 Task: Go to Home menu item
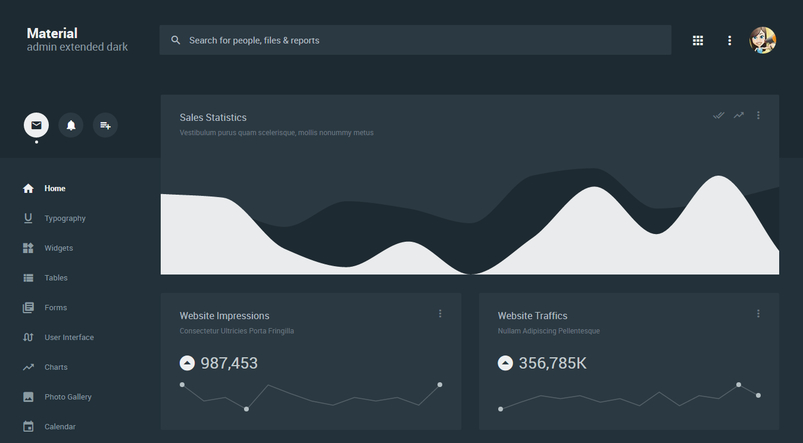coord(55,188)
